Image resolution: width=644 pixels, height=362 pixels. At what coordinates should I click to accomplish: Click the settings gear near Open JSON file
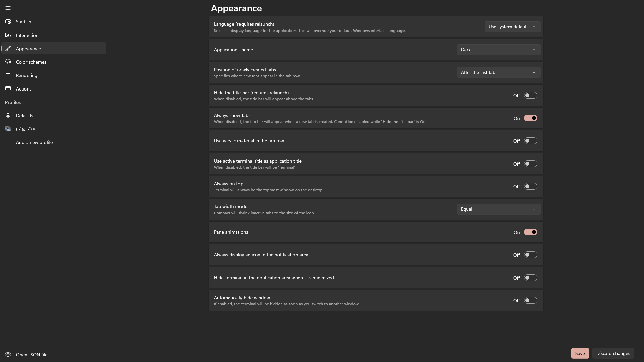point(8,354)
